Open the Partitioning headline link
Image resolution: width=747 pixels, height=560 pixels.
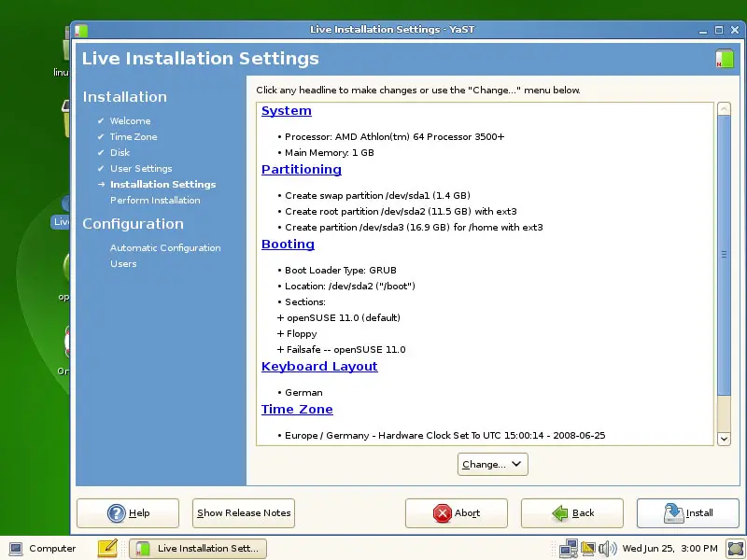click(x=302, y=170)
